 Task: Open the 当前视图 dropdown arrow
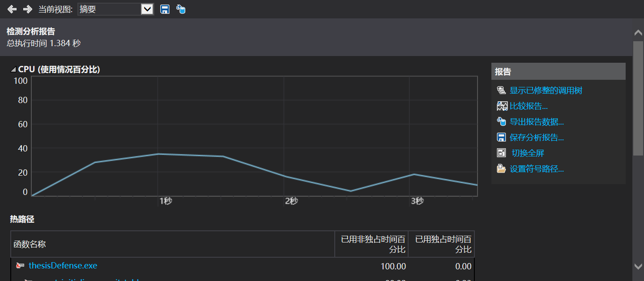coord(147,9)
